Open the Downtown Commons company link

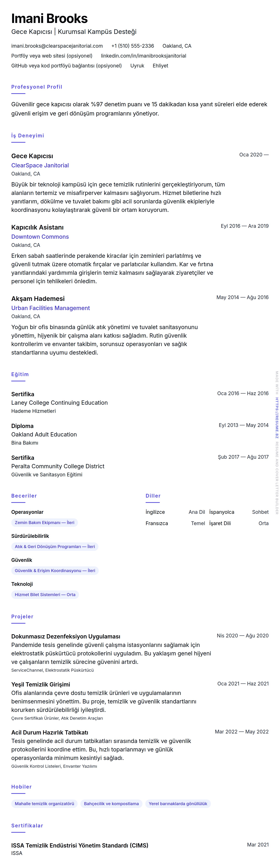click(40, 237)
